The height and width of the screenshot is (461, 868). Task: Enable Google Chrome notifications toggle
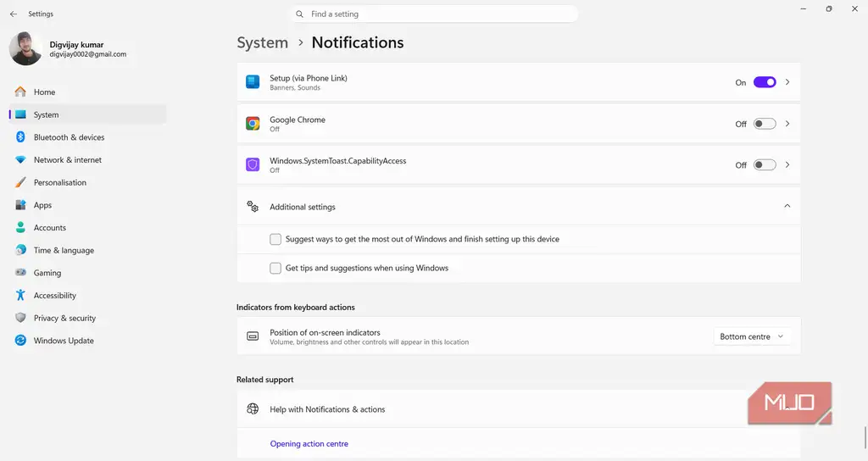pos(765,124)
